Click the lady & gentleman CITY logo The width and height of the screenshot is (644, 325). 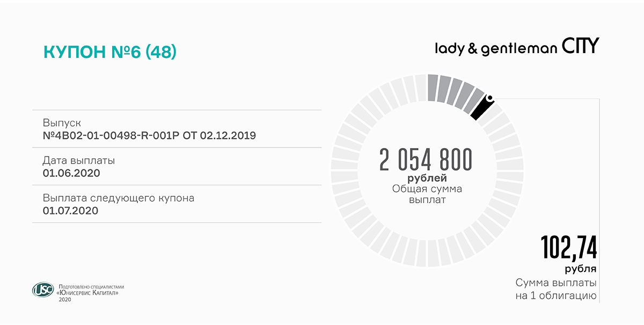click(x=516, y=47)
